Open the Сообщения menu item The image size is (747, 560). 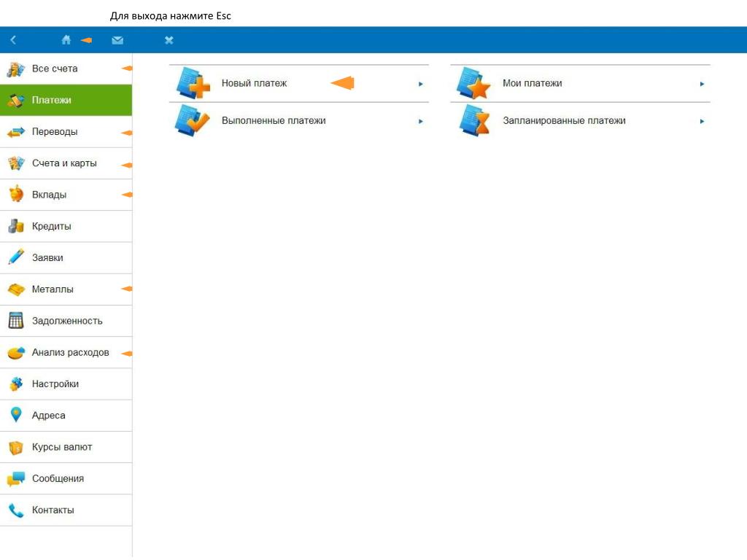pyautogui.click(x=66, y=478)
